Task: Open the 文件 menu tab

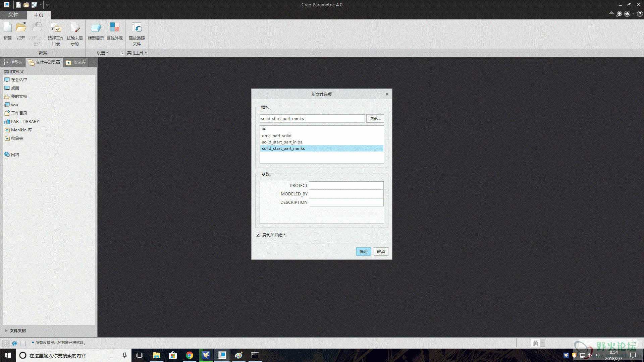Action: click(13, 15)
